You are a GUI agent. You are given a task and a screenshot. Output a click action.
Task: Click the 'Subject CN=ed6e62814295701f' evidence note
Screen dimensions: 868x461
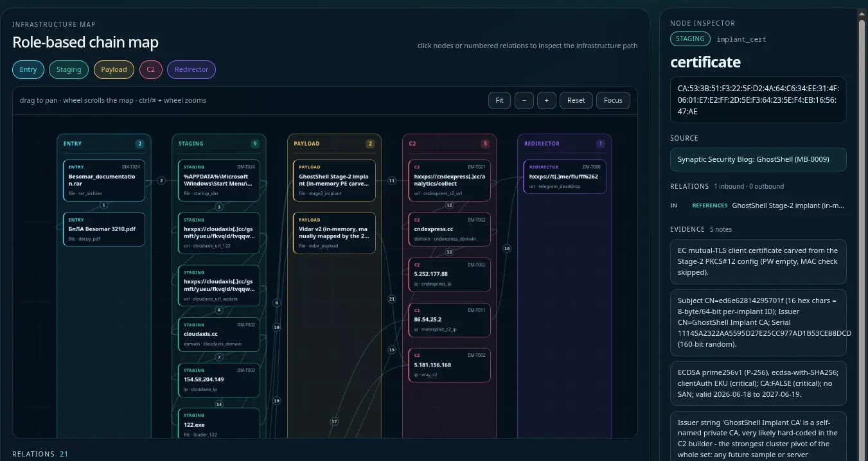tap(758, 322)
